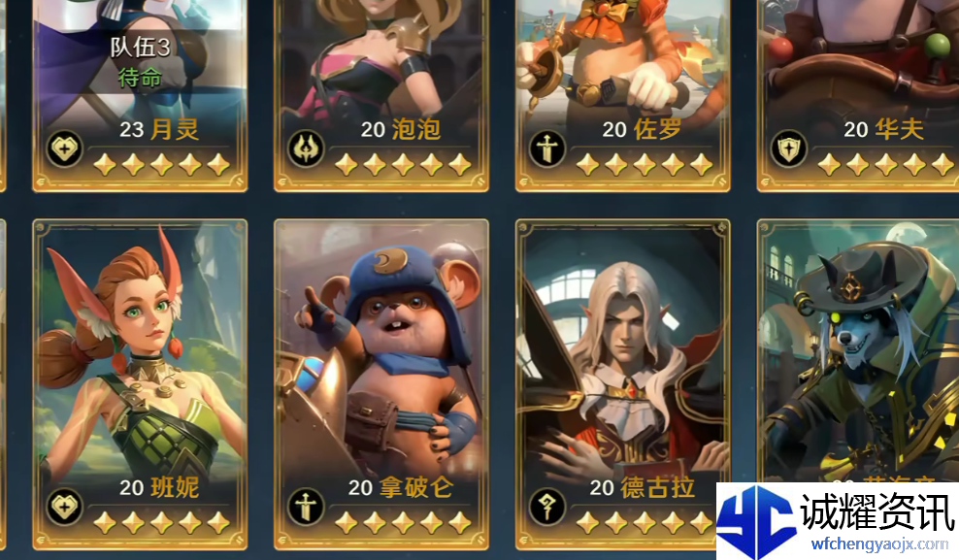Open the 泡泡 hero card

(x=381, y=95)
